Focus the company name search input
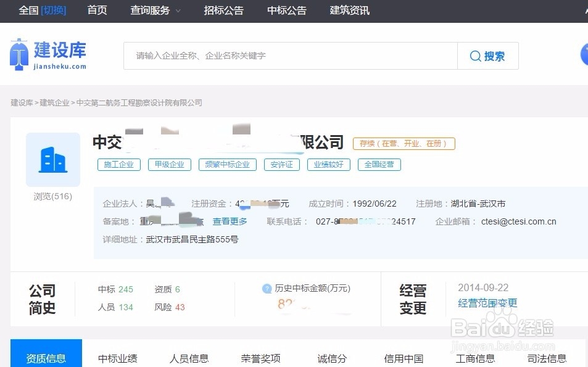Screen dimensions: 588x367 tap(291, 56)
